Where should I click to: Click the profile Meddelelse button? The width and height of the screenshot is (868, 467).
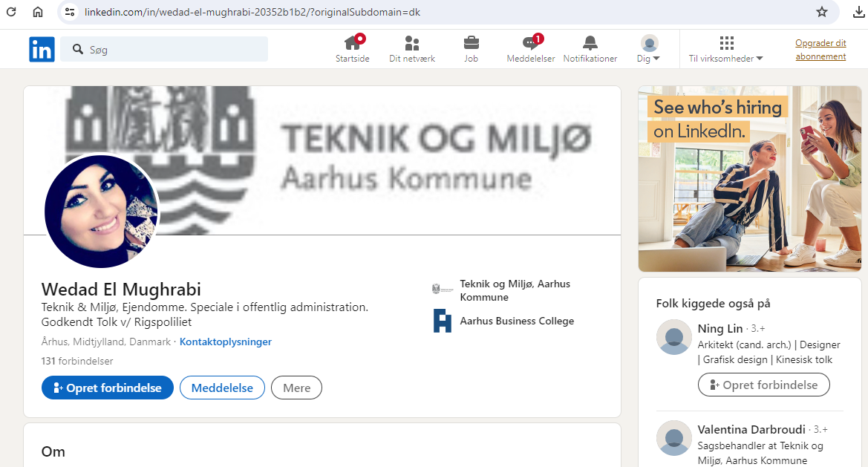tap(222, 388)
